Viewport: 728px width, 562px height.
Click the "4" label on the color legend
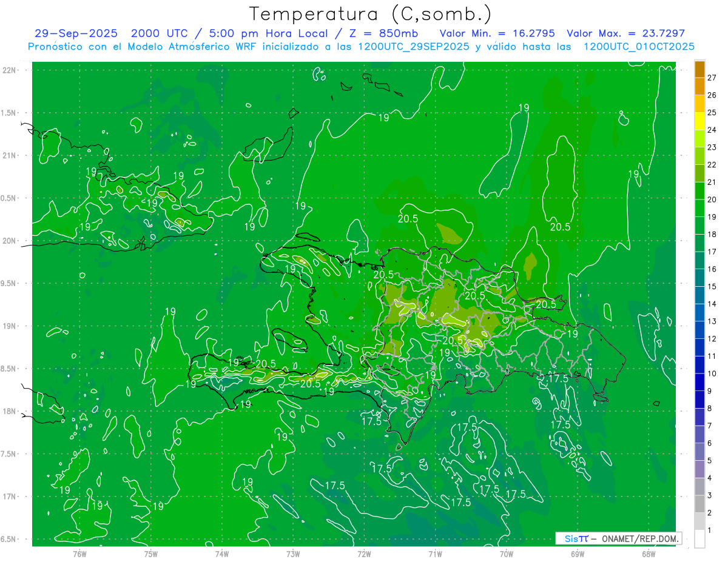click(x=710, y=478)
